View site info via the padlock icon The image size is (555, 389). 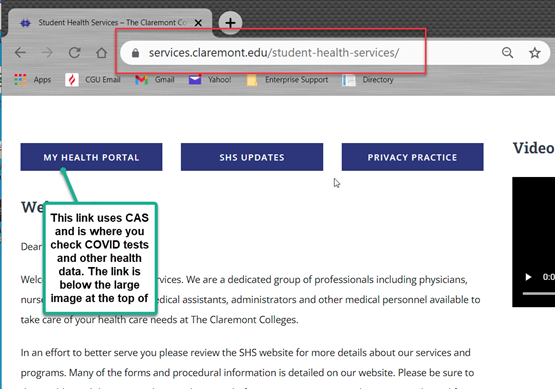click(x=135, y=53)
